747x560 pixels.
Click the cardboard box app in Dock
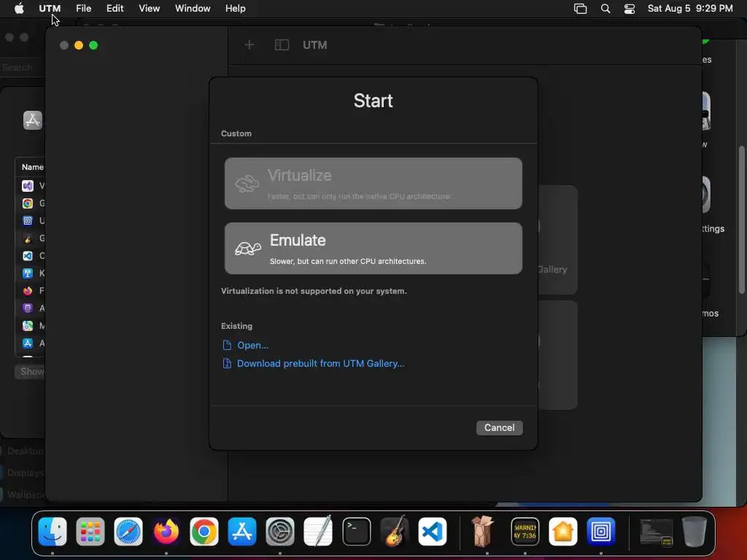click(x=483, y=532)
